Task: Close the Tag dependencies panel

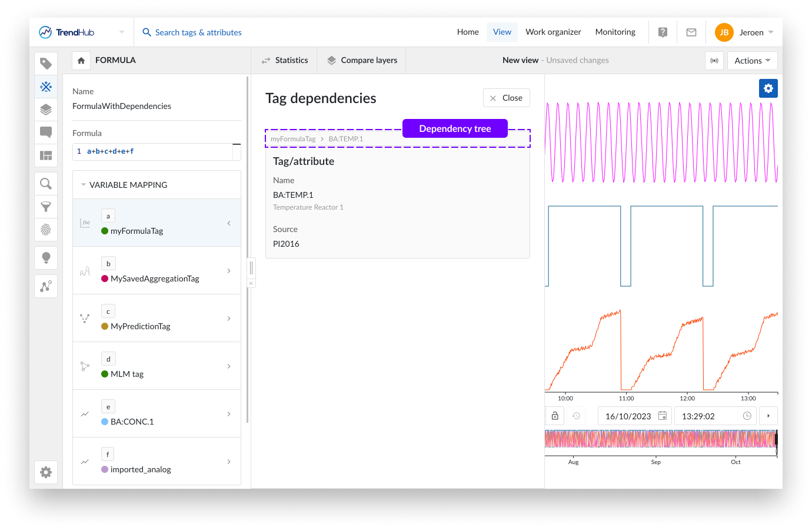Action: pyautogui.click(x=506, y=98)
